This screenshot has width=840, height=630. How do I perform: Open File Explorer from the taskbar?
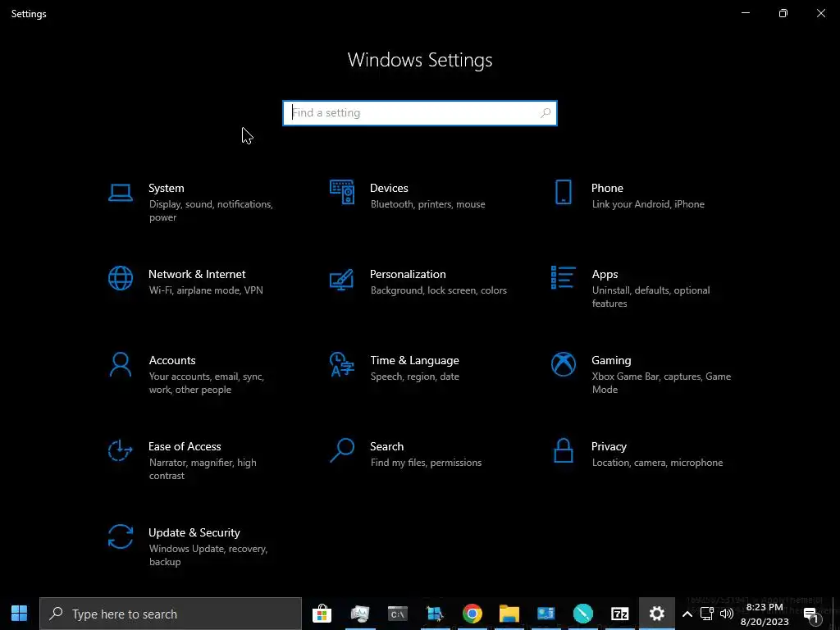pos(509,614)
